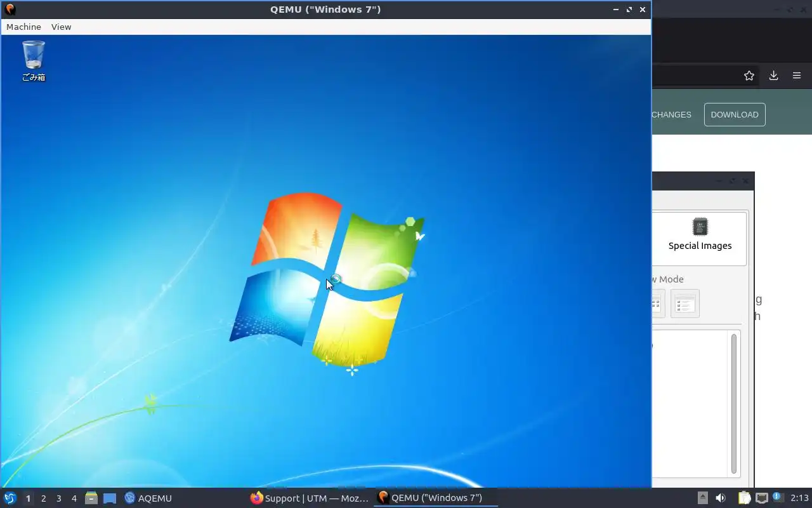Open the Firefox downloads panel
The image size is (812, 508).
tap(773, 76)
